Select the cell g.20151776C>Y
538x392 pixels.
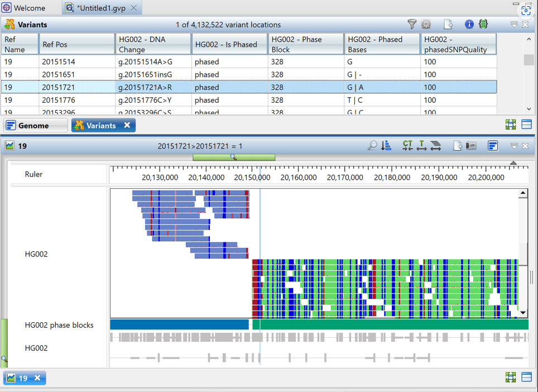click(153, 100)
